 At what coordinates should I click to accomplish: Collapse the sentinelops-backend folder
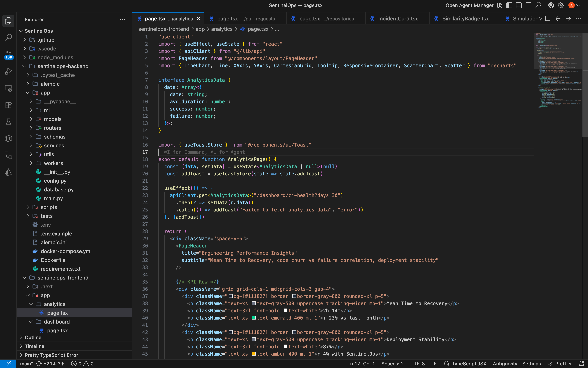pos(63,66)
